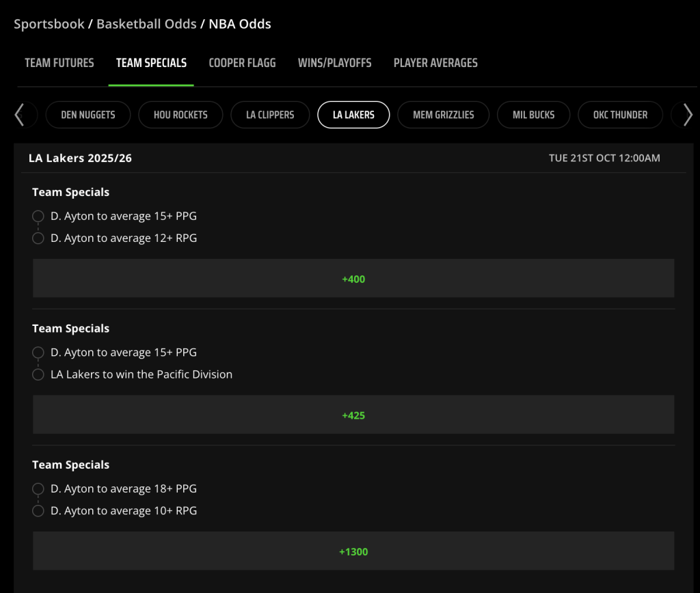This screenshot has width=700, height=593.
Task: Click right chevron to show more teams
Action: click(x=688, y=115)
